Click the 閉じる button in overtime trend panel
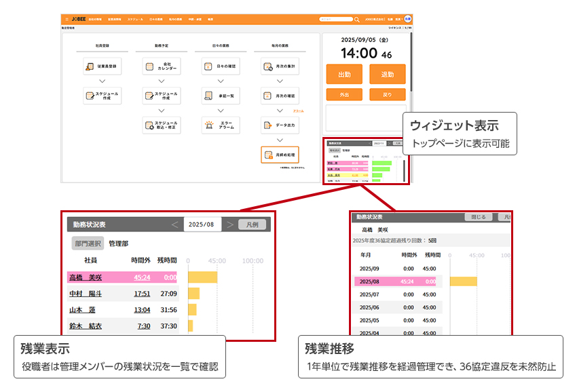The width and height of the screenshot is (577, 392). click(479, 217)
